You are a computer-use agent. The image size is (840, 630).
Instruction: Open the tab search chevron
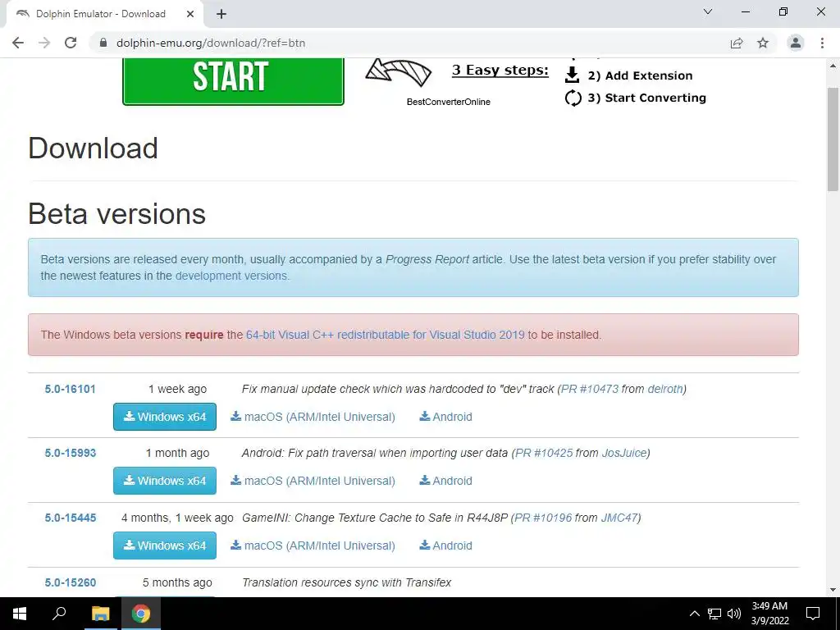(x=708, y=11)
